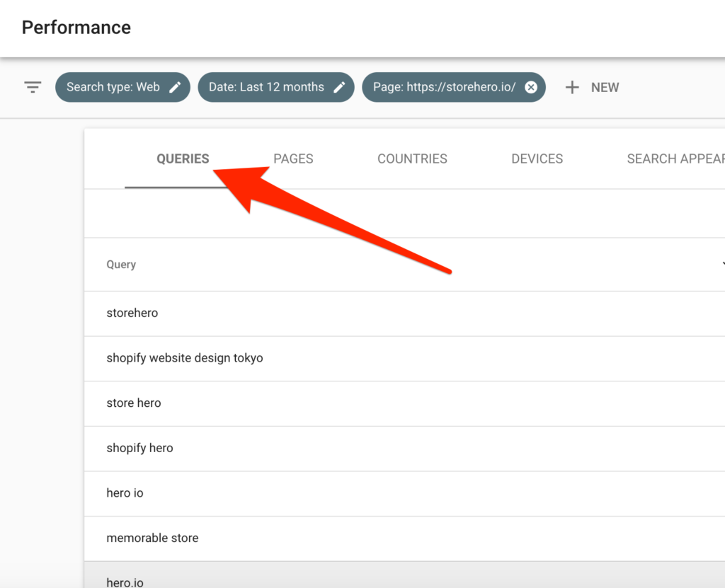Screen dimensions: 725x588
Task: Click the Query column header
Action: 121,265
